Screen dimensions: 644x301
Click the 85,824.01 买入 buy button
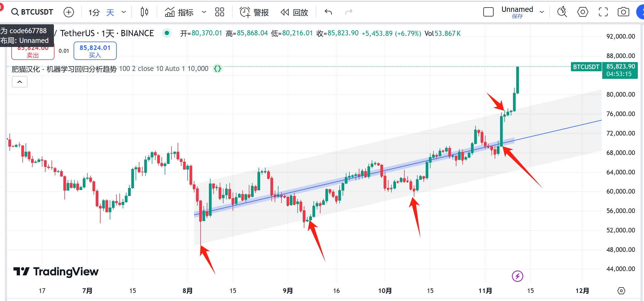(95, 51)
